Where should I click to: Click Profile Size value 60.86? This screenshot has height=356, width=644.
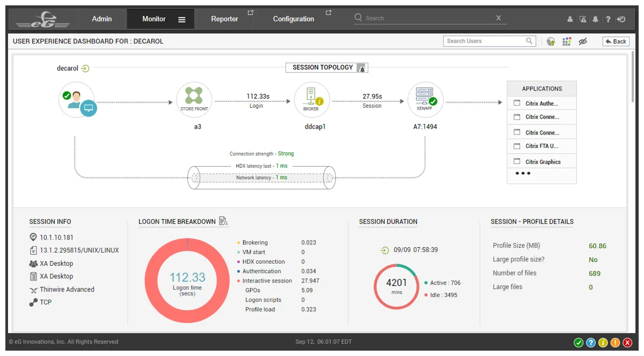coord(597,246)
